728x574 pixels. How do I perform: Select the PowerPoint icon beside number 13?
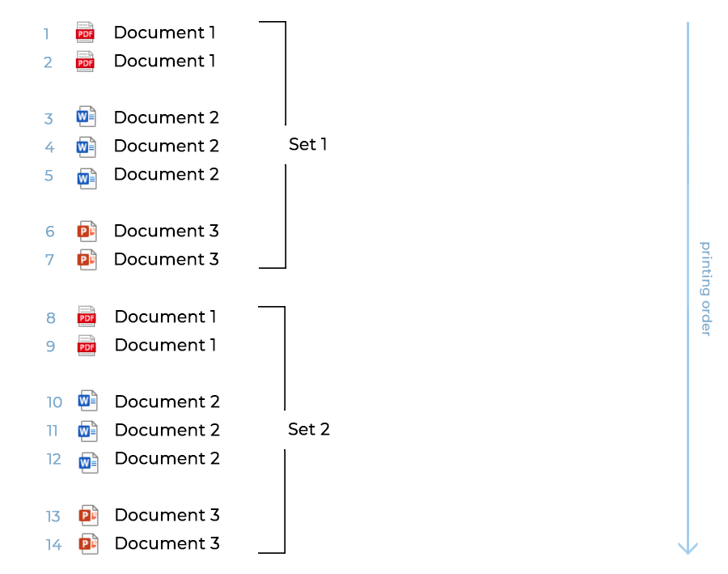[88, 515]
